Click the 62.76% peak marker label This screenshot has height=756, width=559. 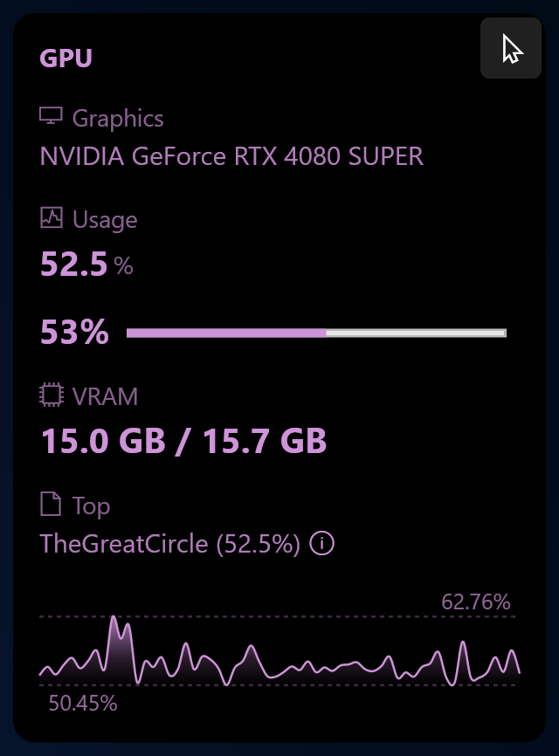(475, 601)
